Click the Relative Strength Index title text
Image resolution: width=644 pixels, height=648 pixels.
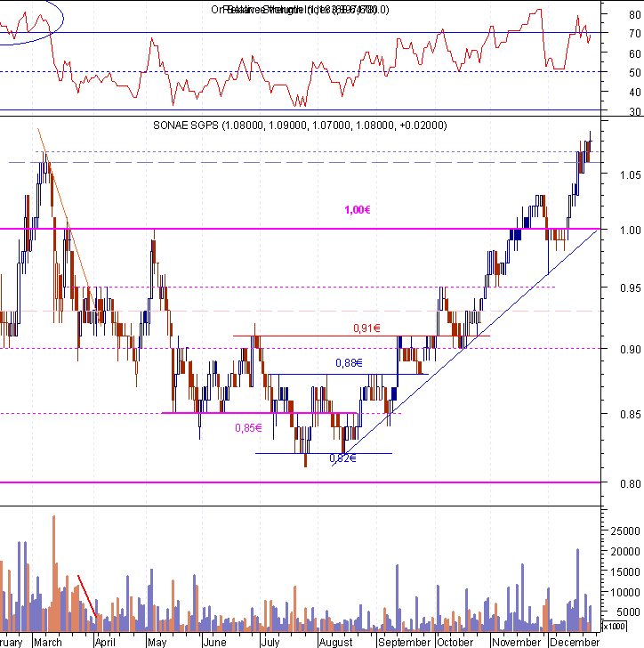click(300, 10)
